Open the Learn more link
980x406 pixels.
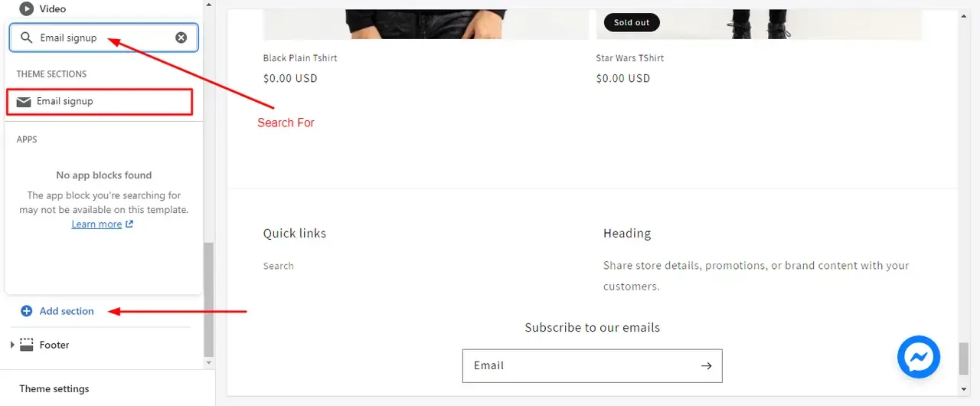[96, 224]
